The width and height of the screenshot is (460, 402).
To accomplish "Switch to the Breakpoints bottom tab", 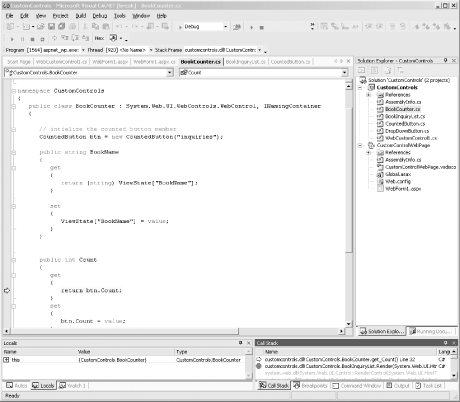I will pos(310,386).
